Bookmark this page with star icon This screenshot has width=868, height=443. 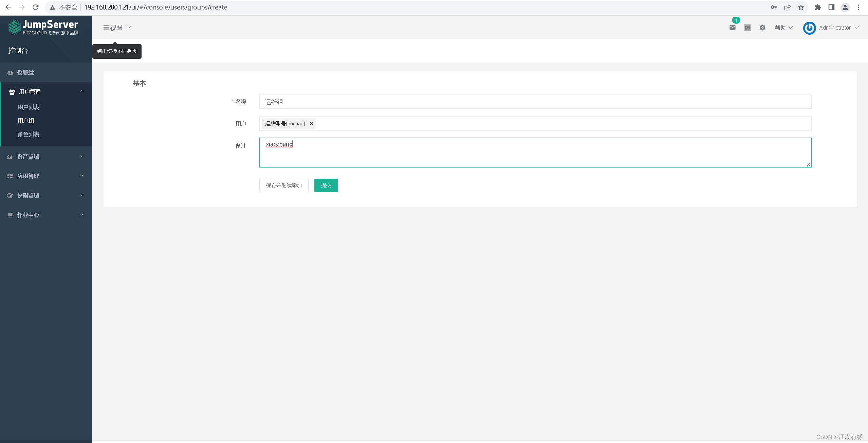[x=801, y=7]
